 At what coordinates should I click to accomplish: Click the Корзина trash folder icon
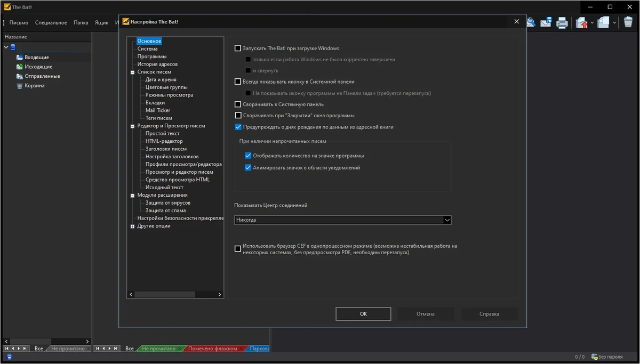[20, 86]
